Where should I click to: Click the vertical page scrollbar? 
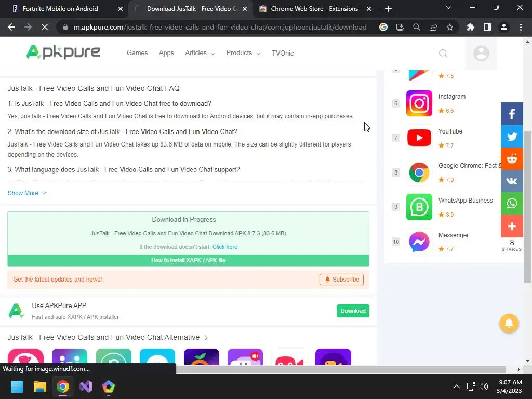coord(527,207)
